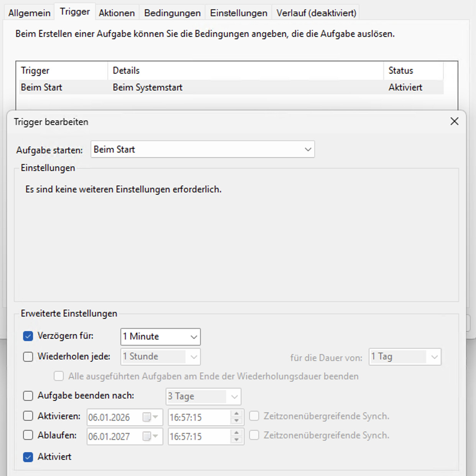Go to the Allgemein tab
The height and width of the screenshot is (476, 476).
[x=29, y=13]
